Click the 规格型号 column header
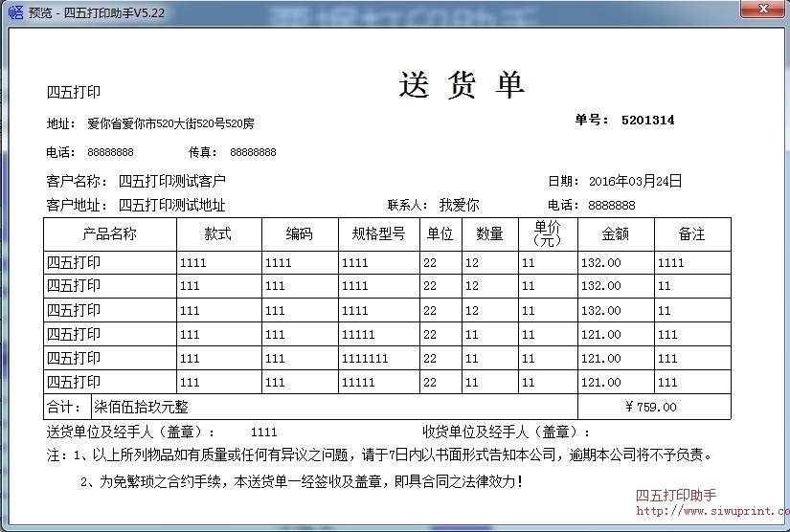 [378, 234]
